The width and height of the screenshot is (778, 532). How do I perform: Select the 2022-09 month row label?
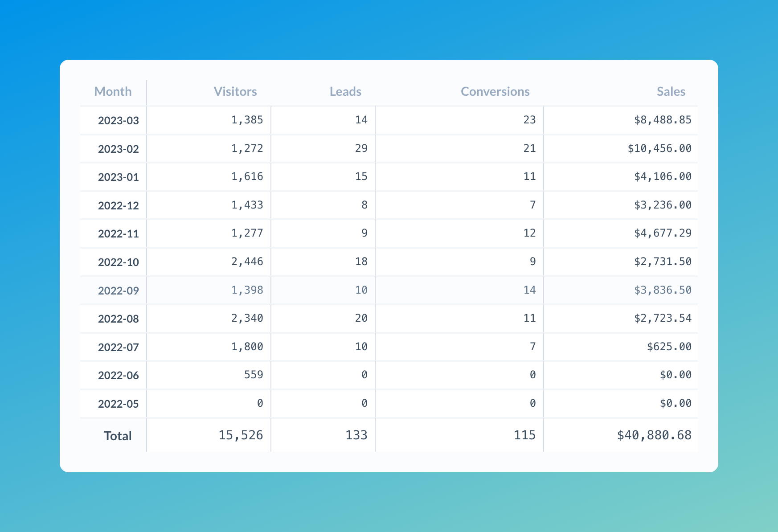[x=119, y=291]
